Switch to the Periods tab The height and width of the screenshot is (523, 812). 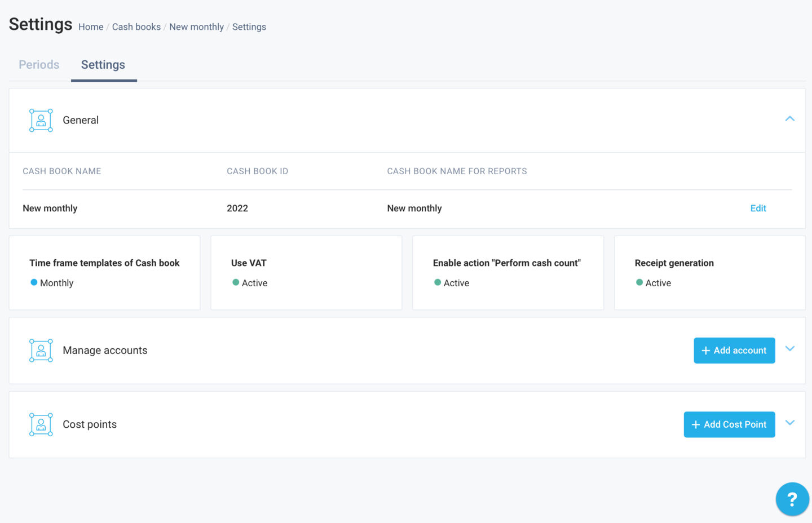pyautogui.click(x=39, y=65)
